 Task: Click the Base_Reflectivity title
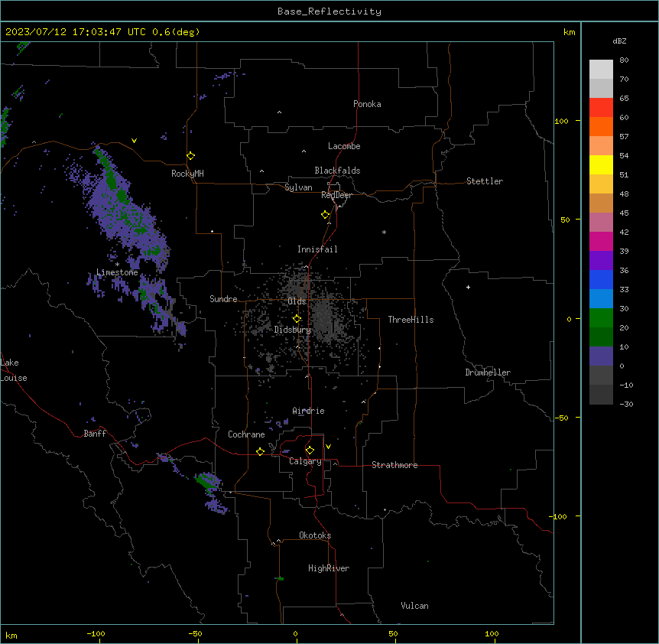click(329, 11)
